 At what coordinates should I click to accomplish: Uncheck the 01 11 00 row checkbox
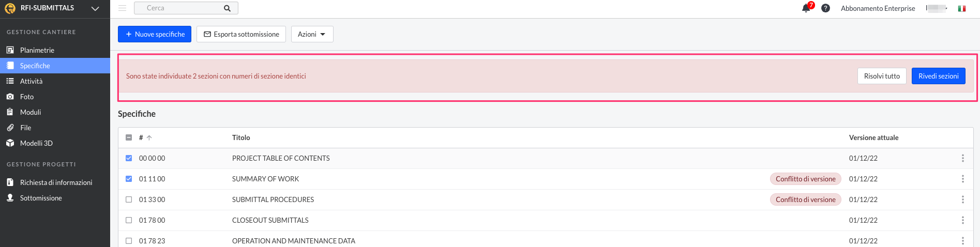coord(129,179)
